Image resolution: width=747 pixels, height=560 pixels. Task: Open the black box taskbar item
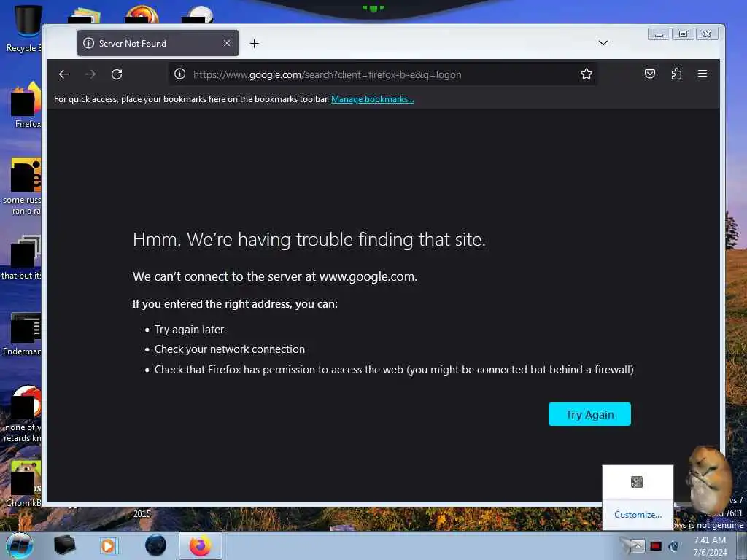point(64,545)
